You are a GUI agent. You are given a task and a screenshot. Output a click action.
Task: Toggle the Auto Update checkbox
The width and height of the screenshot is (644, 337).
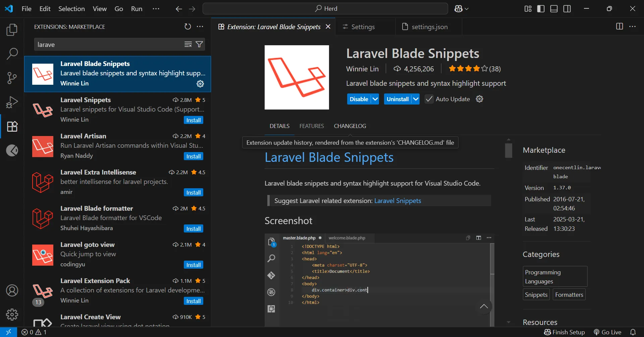pyautogui.click(x=429, y=99)
